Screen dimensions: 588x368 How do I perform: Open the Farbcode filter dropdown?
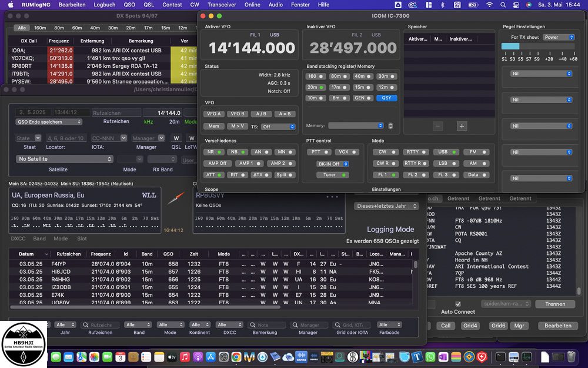pyautogui.click(x=389, y=325)
